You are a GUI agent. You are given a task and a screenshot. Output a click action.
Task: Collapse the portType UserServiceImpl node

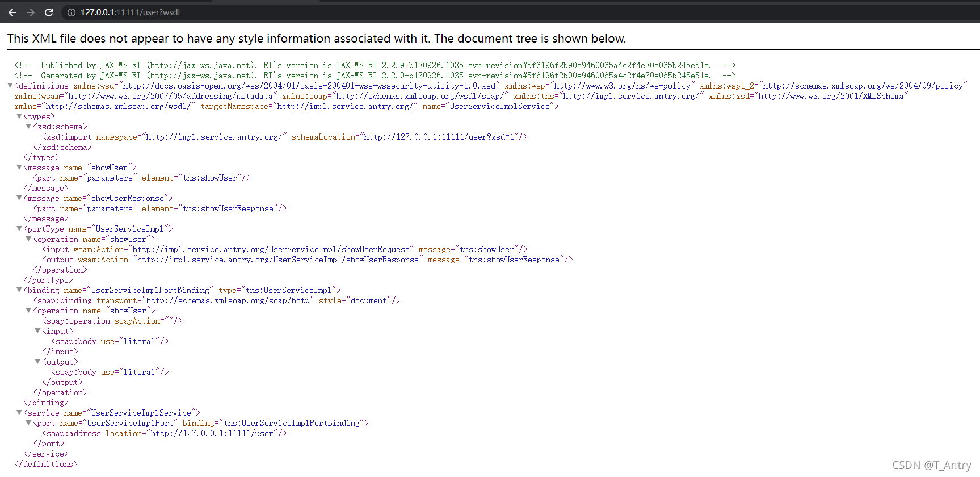19,229
